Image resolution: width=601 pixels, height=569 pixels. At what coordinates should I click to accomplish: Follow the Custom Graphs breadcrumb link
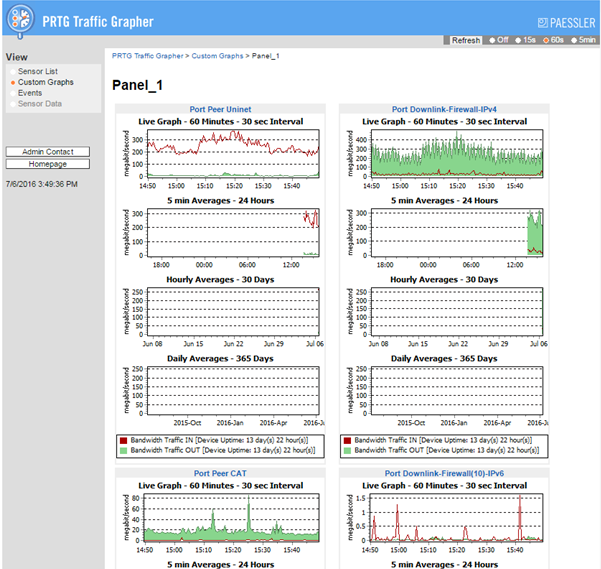coord(218,56)
